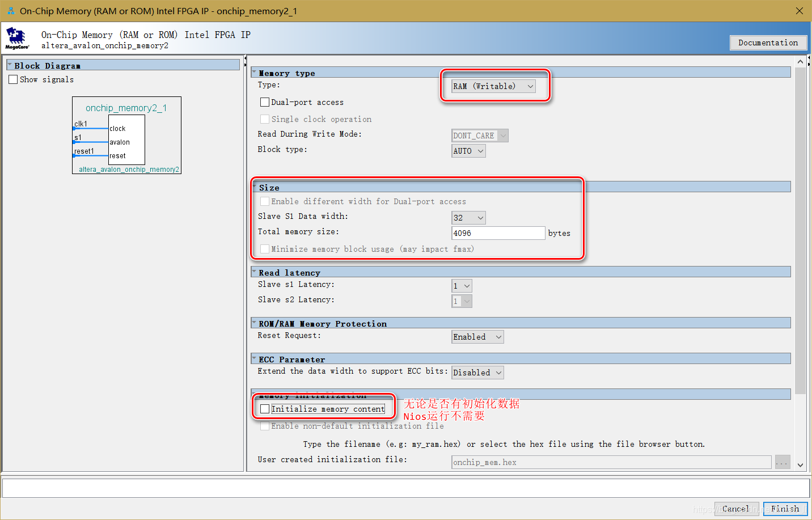This screenshot has width=812, height=520.
Task: Click the Total memory size field
Action: 498,233
